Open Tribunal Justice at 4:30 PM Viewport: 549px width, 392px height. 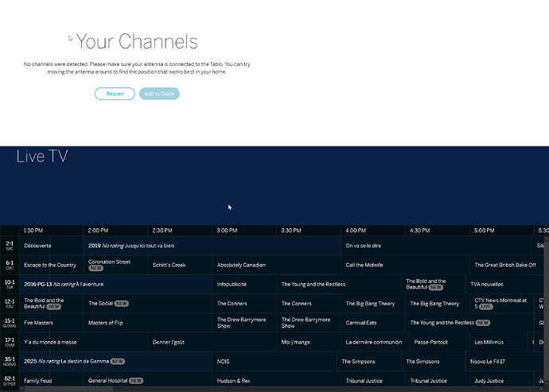(x=438, y=379)
